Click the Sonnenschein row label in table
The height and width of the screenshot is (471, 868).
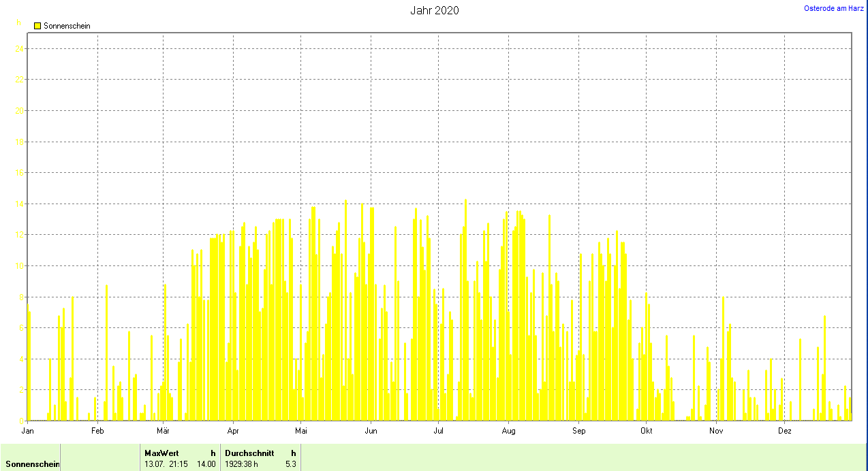pyautogui.click(x=33, y=464)
